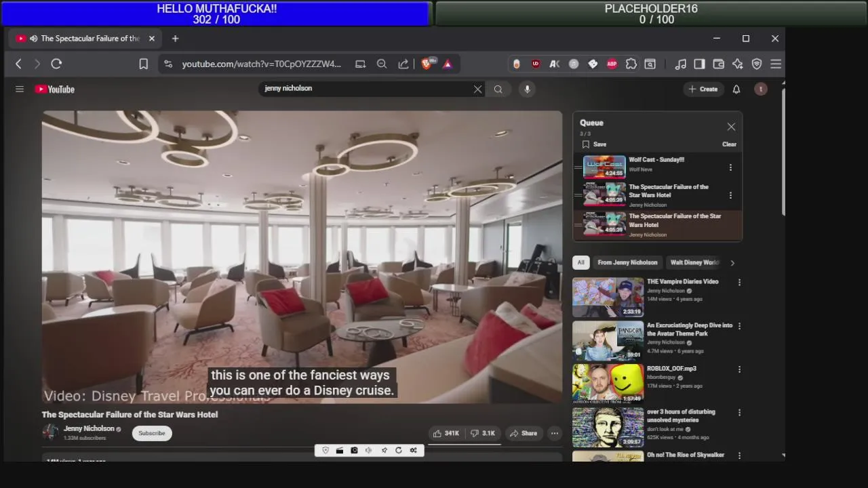Open the browser playlist music-note icon
The height and width of the screenshot is (488, 868).
680,64
